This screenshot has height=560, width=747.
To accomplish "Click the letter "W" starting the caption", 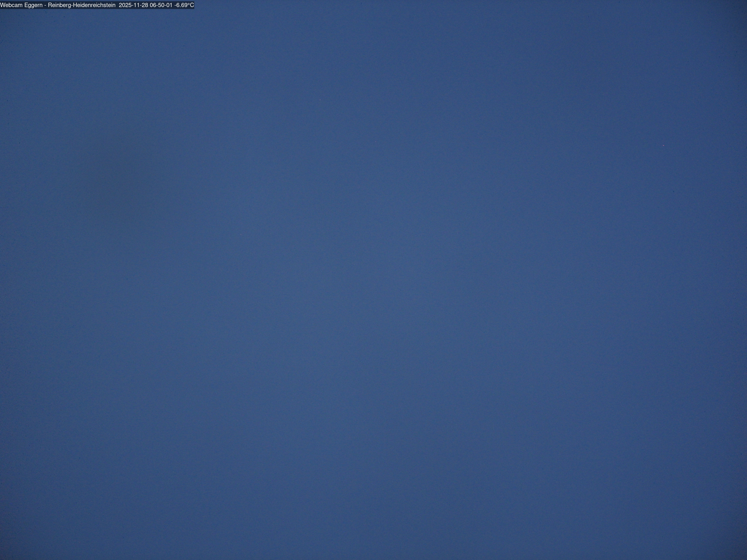I will pos(3,5).
